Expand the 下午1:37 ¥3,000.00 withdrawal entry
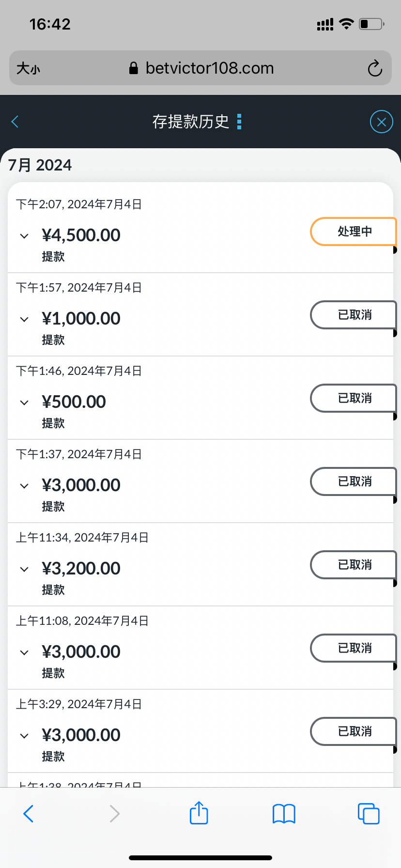This screenshot has width=401, height=868. [x=24, y=486]
